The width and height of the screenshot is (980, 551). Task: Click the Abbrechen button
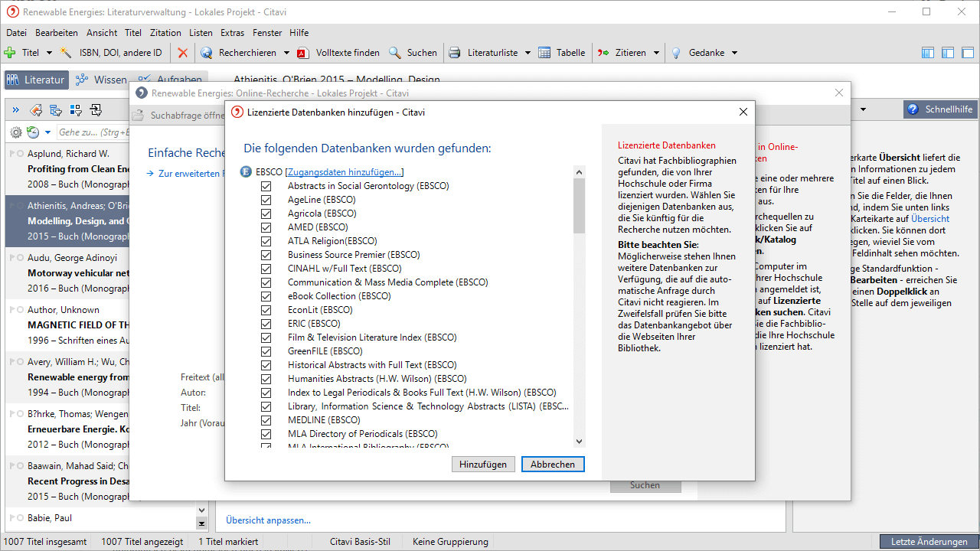pyautogui.click(x=553, y=465)
